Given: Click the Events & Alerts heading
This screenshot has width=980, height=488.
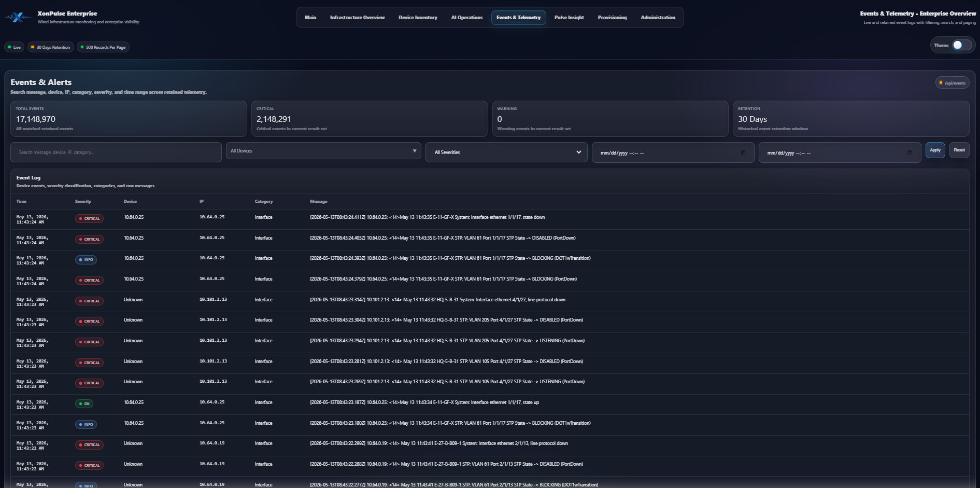Looking at the screenshot, I should click(x=41, y=82).
